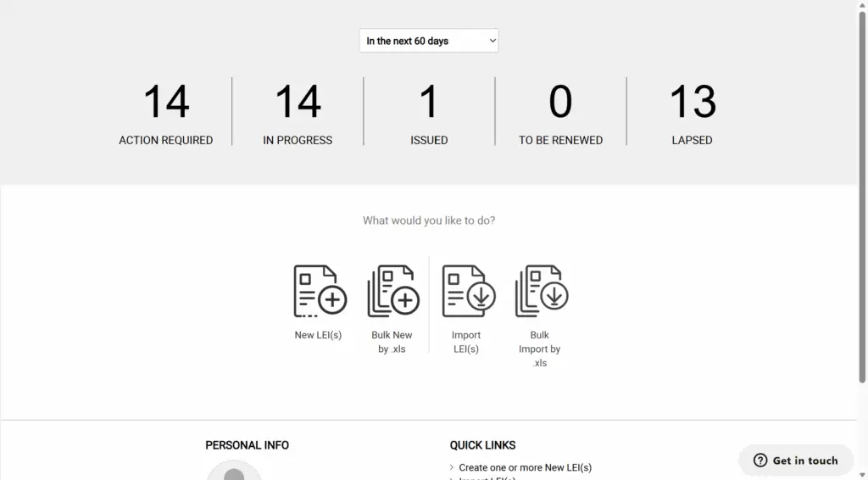Click the New LEI(s) text label
The width and height of the screenshot is (868, 480).
point(319,335)
